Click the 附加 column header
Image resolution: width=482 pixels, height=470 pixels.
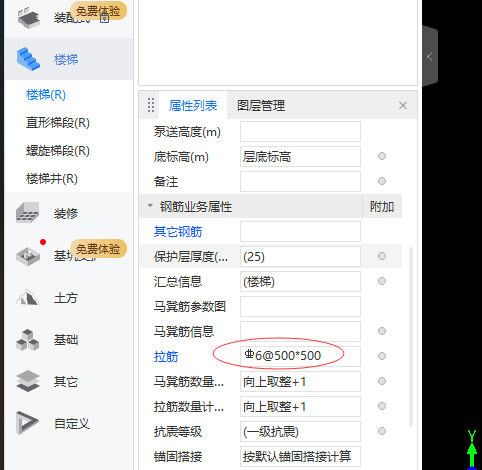(382, 206)
